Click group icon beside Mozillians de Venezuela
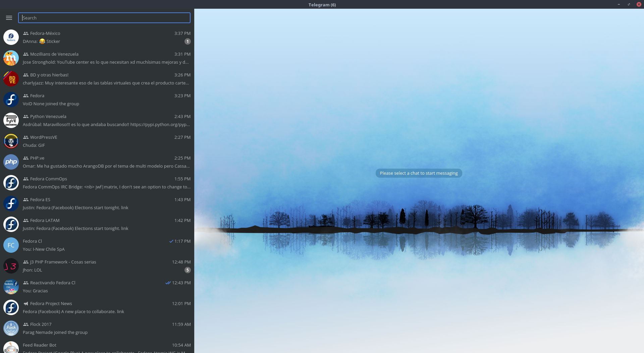This screenshot has width=644, height=353. point(26,54)
